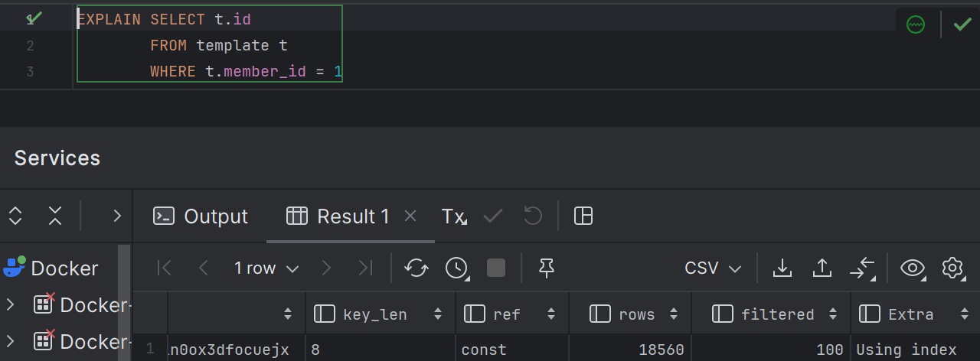Screen dimensions: 980x361
Task: Click the green inspection checkmark in editor corner
Action: (x=962, y=24)
